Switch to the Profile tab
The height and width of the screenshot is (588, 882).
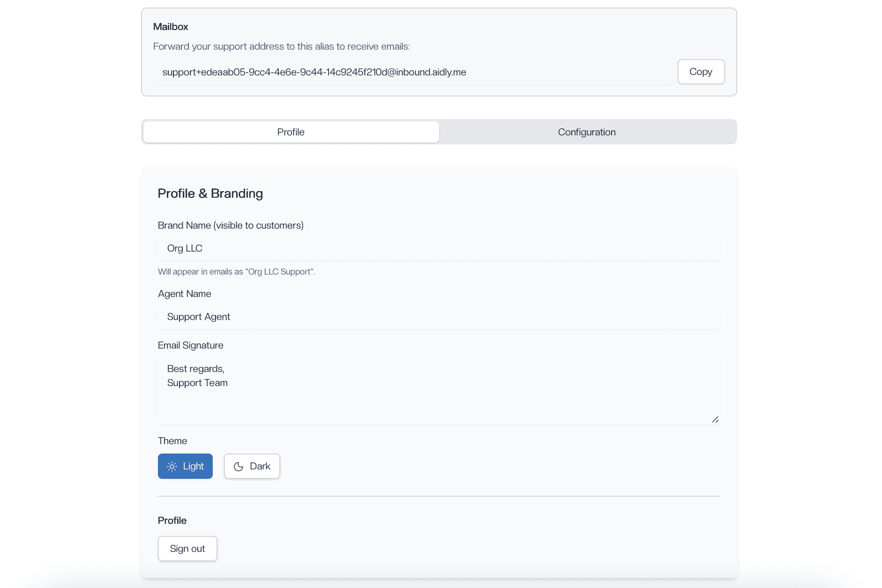click(290, 132)
